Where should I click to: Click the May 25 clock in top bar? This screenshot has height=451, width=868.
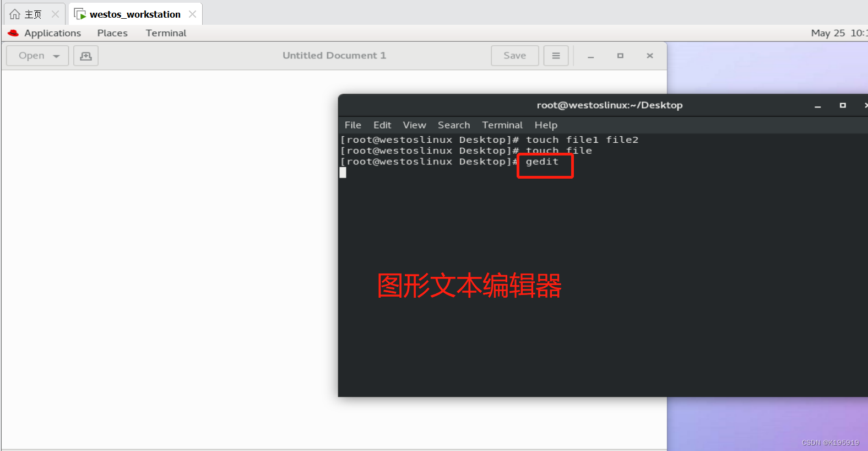click(x=838, y=33)
